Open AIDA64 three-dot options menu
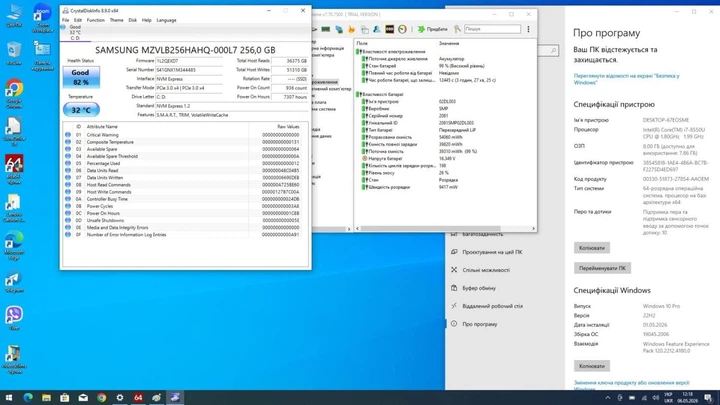 (x=528, y=29)
